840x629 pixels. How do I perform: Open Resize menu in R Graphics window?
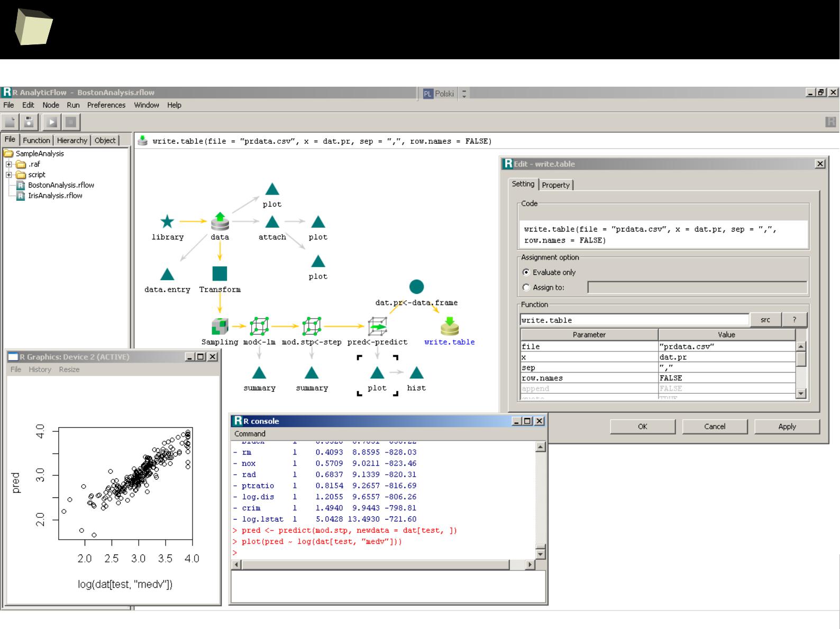tap(69, 369)
